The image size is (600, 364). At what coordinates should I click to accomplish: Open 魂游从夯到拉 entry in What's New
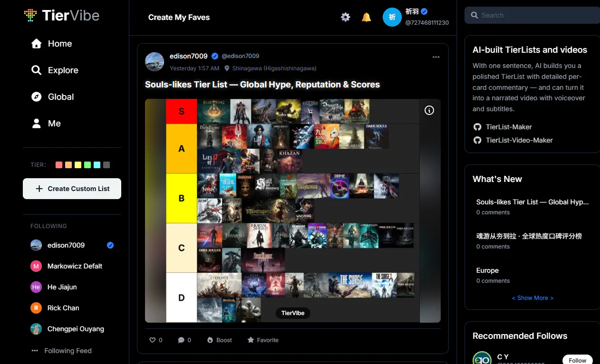coord(529,236)
